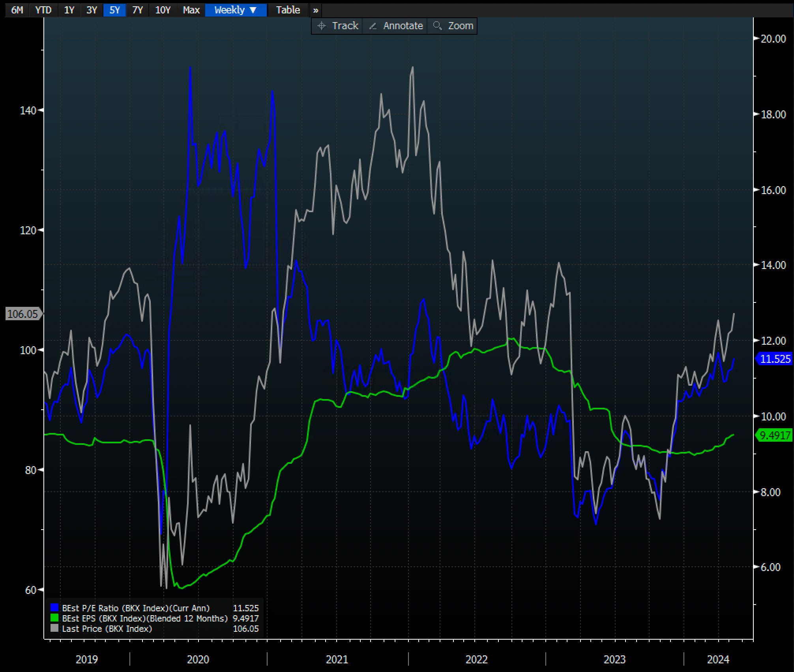Click the 12.00 tick on the right axis

773,341
